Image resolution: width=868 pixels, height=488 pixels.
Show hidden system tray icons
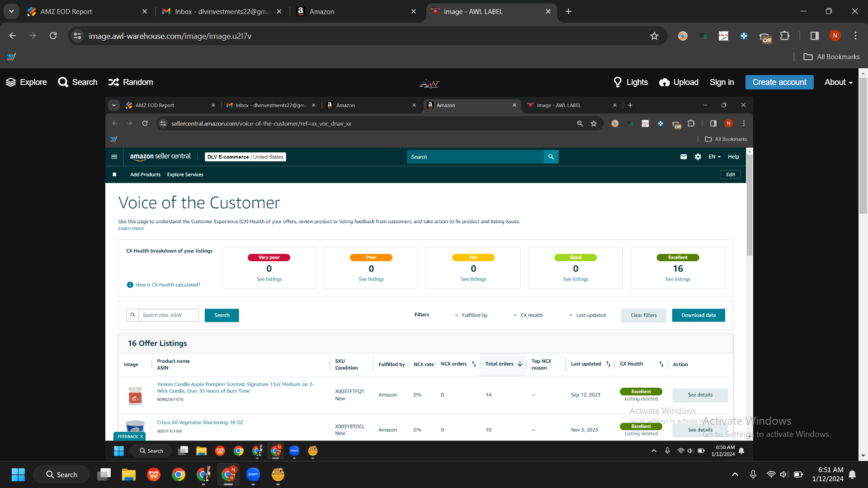click(x=735, y=474)
